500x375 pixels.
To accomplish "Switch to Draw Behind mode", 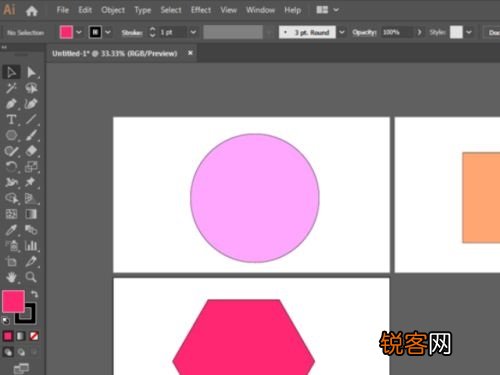I will click(21, 352).
